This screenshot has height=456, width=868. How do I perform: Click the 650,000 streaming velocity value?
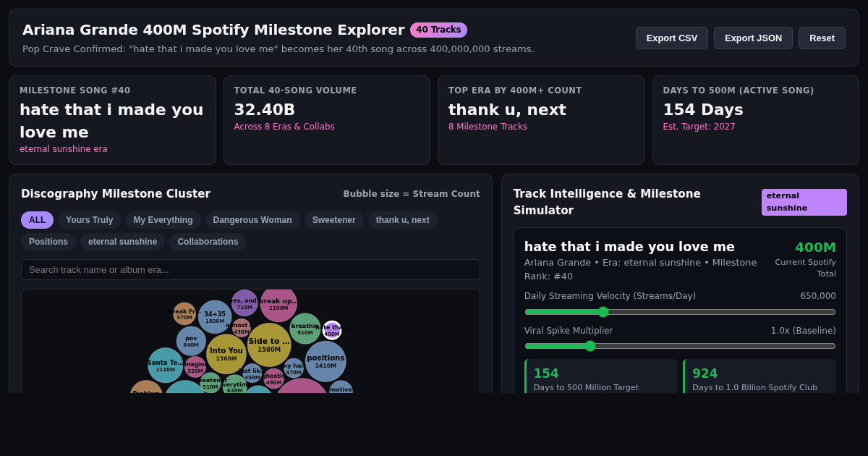818,296
